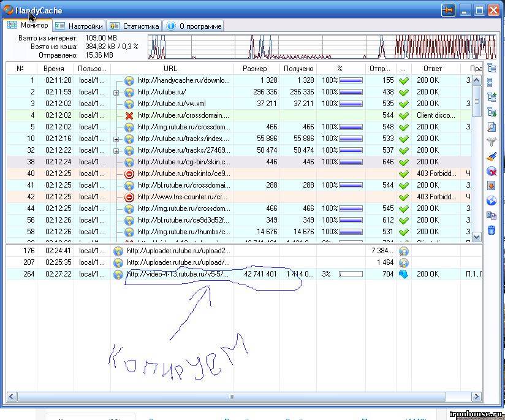
Task: Expand the rutube.ru/tracks/27469 node
Action: [116, 151]
